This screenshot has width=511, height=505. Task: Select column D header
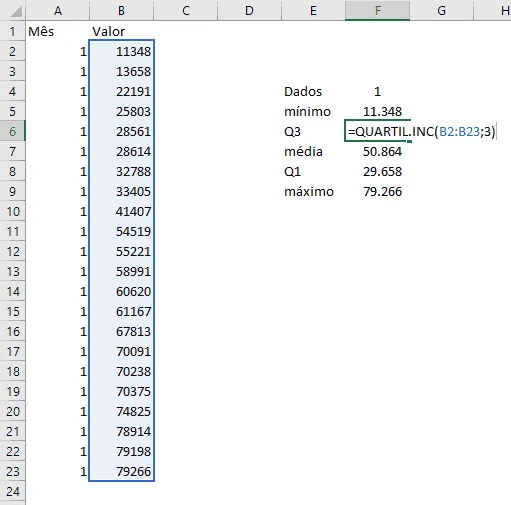[x=249, y=10]
